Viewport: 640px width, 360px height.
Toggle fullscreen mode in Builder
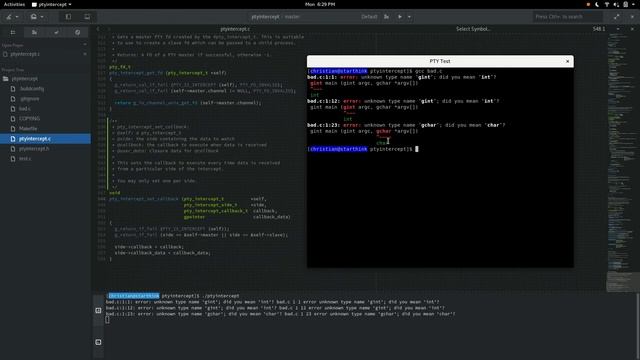[616, 17]
